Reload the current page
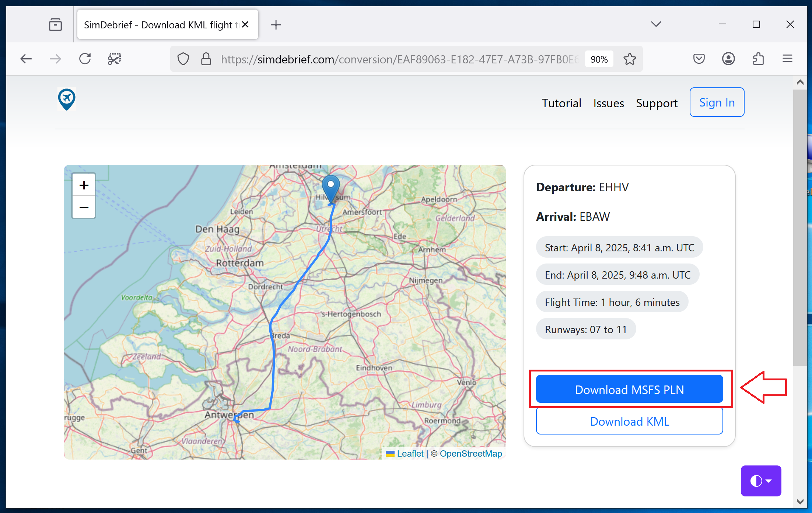Image resolution: width=812 pixels, height=513 pixels. (x=85, y=59)
